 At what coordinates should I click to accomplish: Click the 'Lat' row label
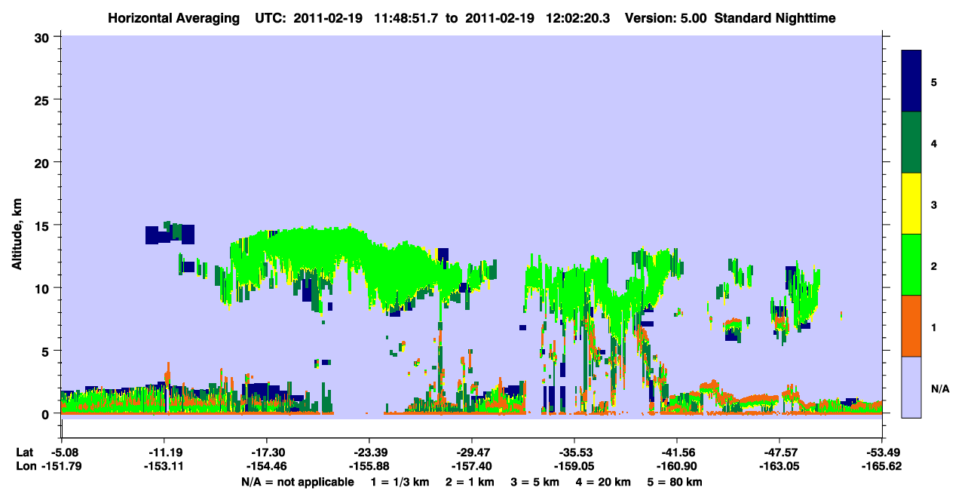point(24,452)
